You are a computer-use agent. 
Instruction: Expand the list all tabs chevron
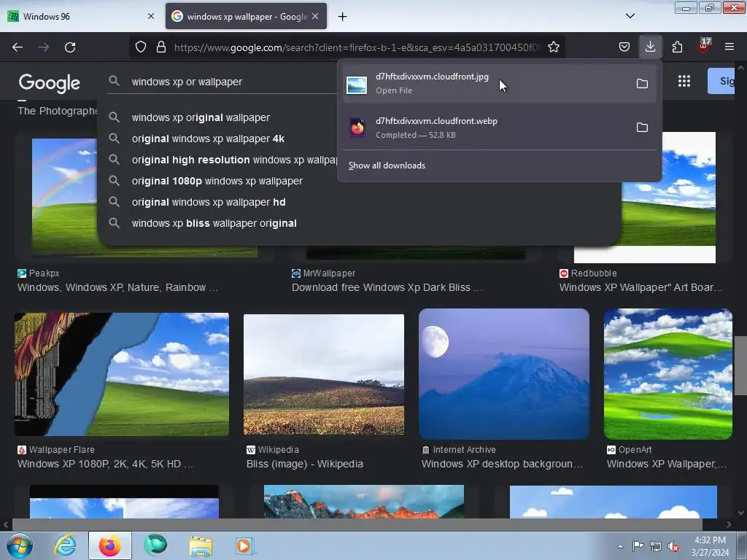point(630,16)
